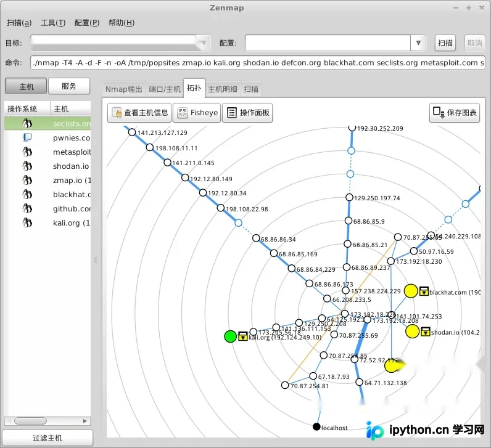Toggle the 服务 services list view
This screenshot has width=491, height=448.
(x=69, y=86)
